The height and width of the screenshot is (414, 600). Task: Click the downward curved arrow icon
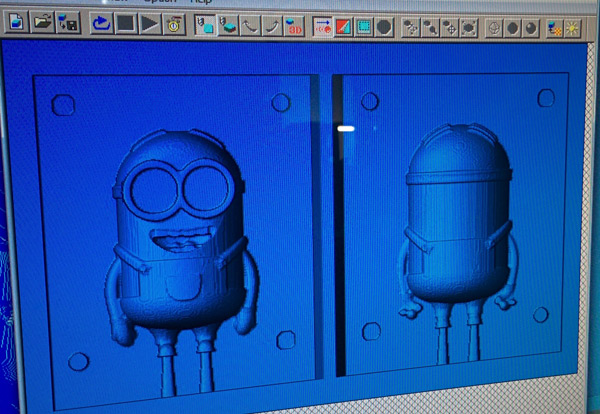click(250, 26)
